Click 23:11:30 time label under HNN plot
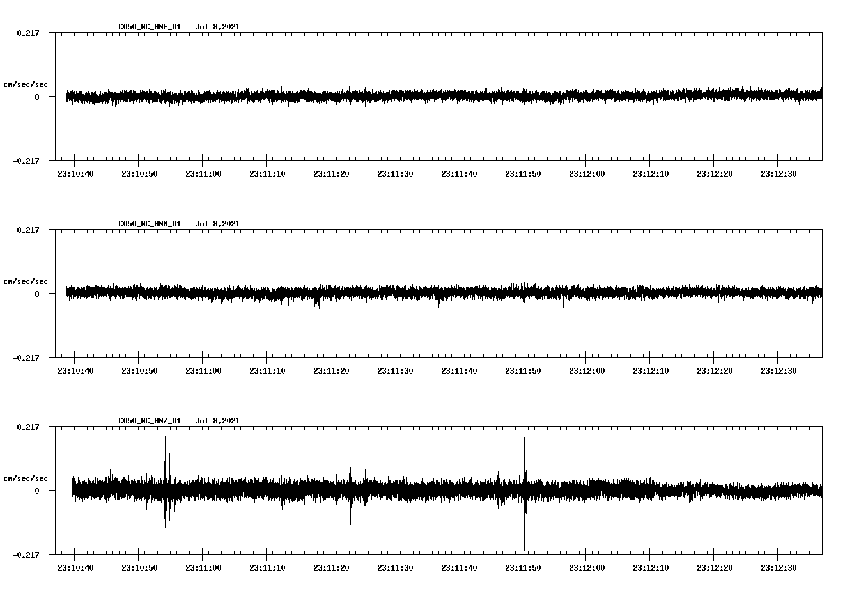This screenshot has width=868, height=591. coord(395,370)
